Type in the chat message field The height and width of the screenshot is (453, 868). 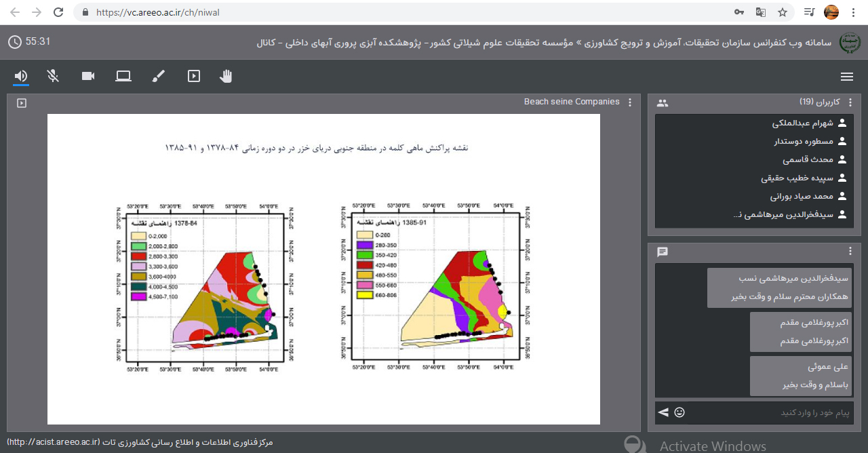pos(766,412)
